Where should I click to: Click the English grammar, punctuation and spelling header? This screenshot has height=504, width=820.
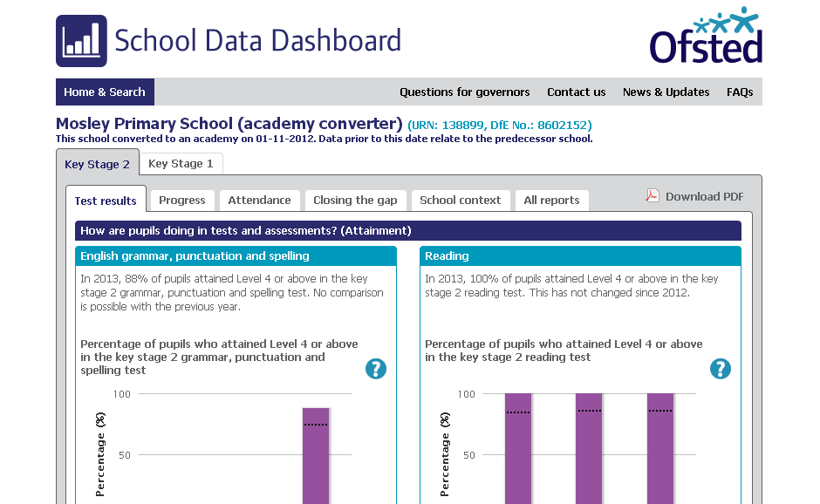[x=236, y=255]
